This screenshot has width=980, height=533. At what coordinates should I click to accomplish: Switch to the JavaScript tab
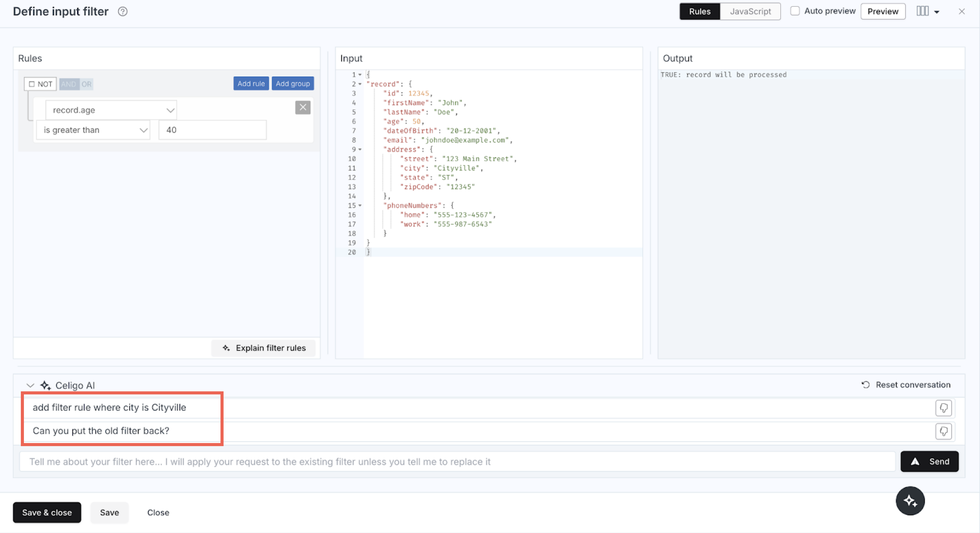(750, 11)
